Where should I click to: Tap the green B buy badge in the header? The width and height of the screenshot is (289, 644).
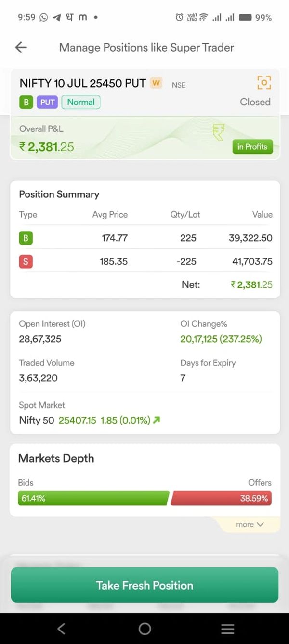coord(26,102)
